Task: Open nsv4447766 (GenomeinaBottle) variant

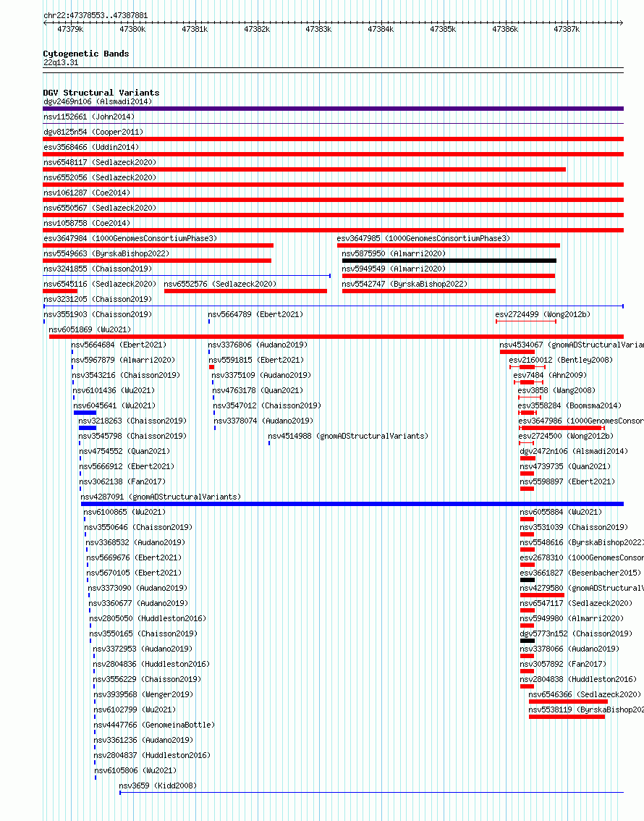Action: click(x=154, y=725)
